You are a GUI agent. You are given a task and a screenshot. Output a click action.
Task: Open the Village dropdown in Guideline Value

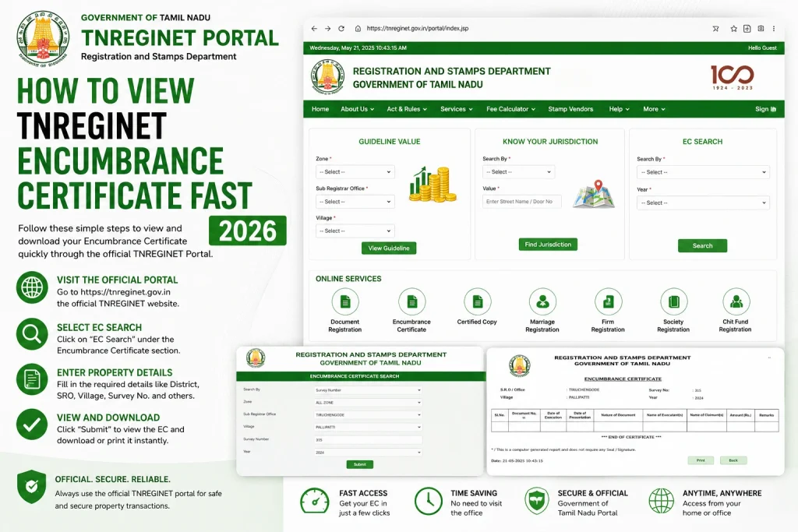(355, 231)
